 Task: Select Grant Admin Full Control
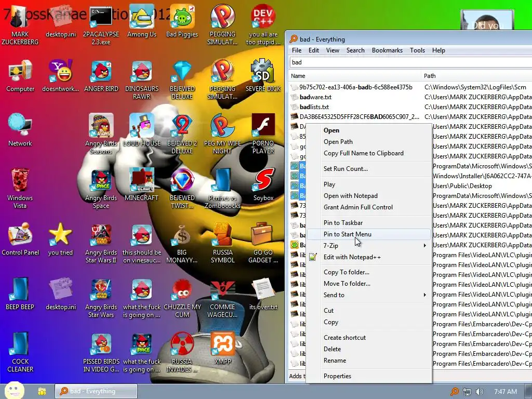pos(369,207)
